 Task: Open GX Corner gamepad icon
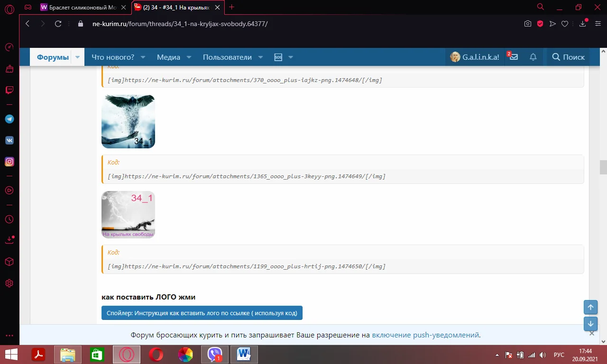click(x=28, y=7)
